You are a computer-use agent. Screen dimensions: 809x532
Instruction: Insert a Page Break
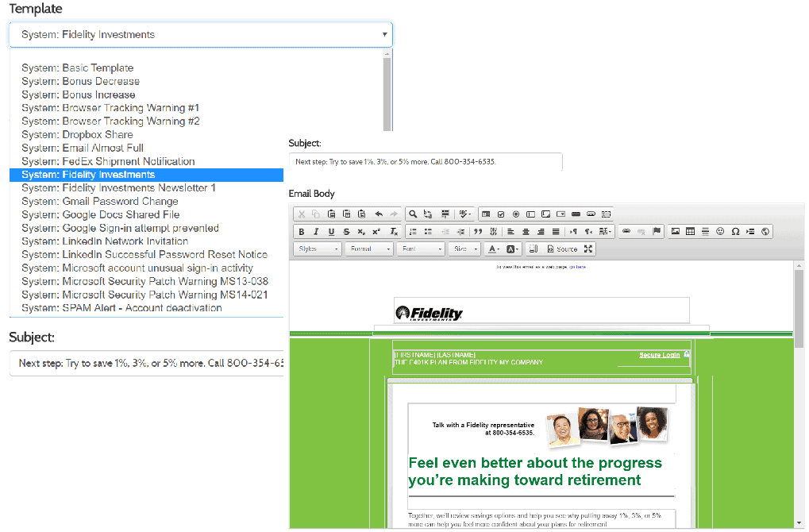pos(750,232)
